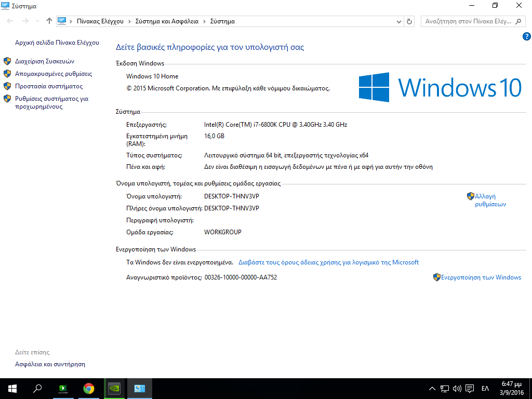Open NVIDIA app on taskbar
The width and height of the screenshot is (532, 399).
tap(114, 389)
